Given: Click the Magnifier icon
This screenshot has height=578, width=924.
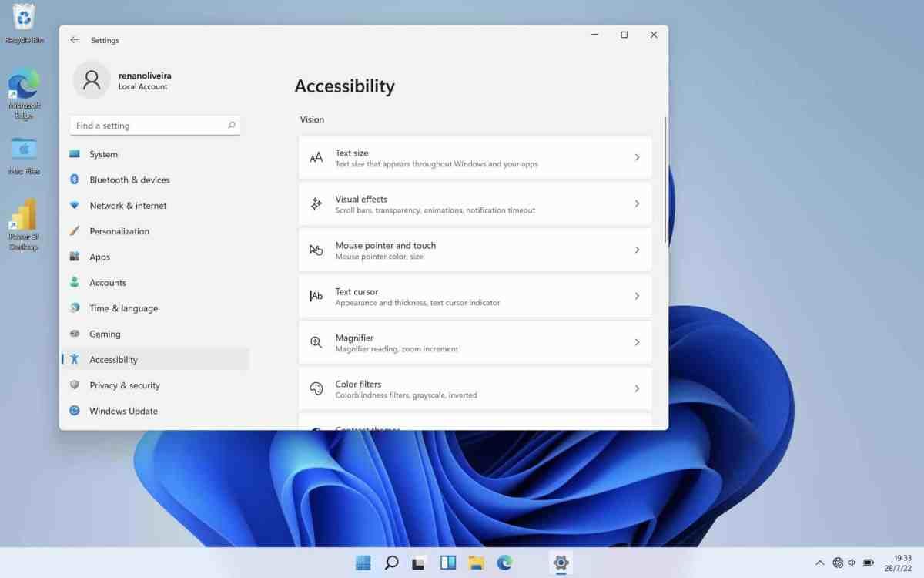Looking at the screenshot, I should (316, 342).
